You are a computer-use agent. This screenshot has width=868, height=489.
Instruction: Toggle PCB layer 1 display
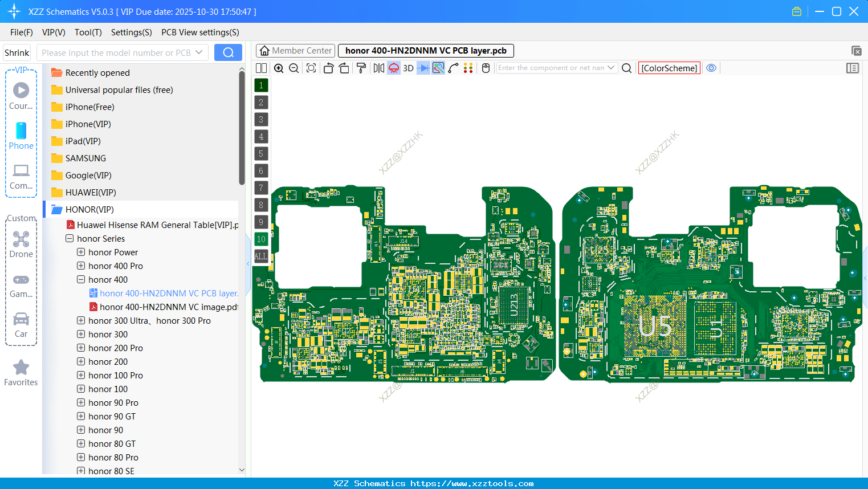pyautogui.click(x=261, y=85)
